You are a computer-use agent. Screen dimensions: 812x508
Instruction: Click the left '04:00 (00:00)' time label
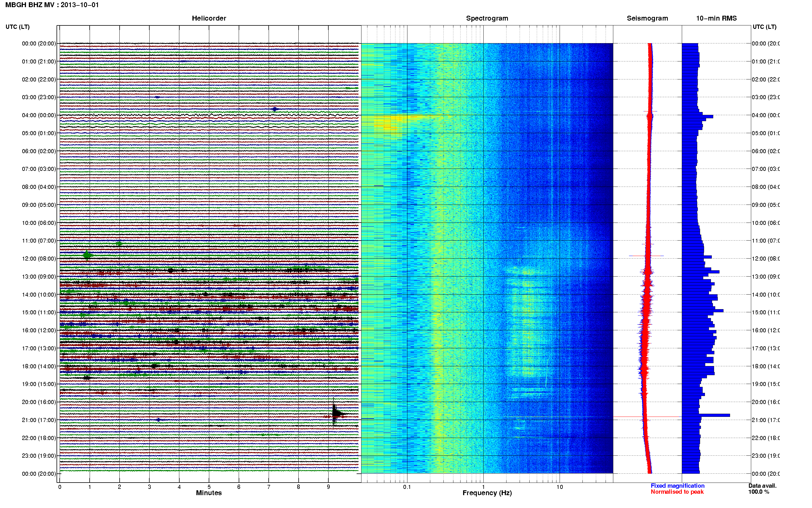39,115
